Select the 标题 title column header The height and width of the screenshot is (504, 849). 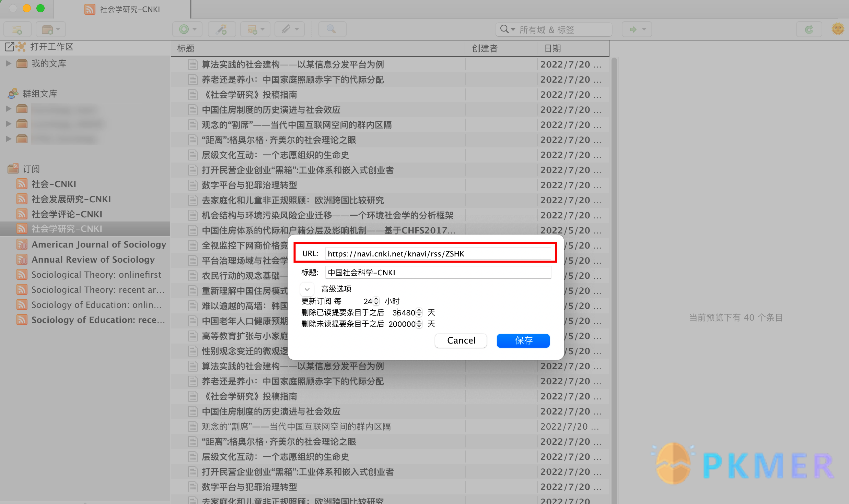[x=187, y=47]
